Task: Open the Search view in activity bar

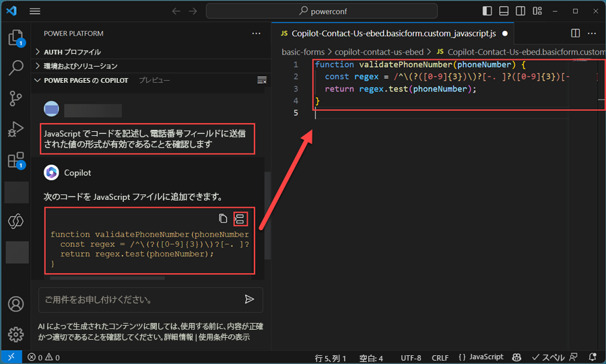Action: coord(16,67)
